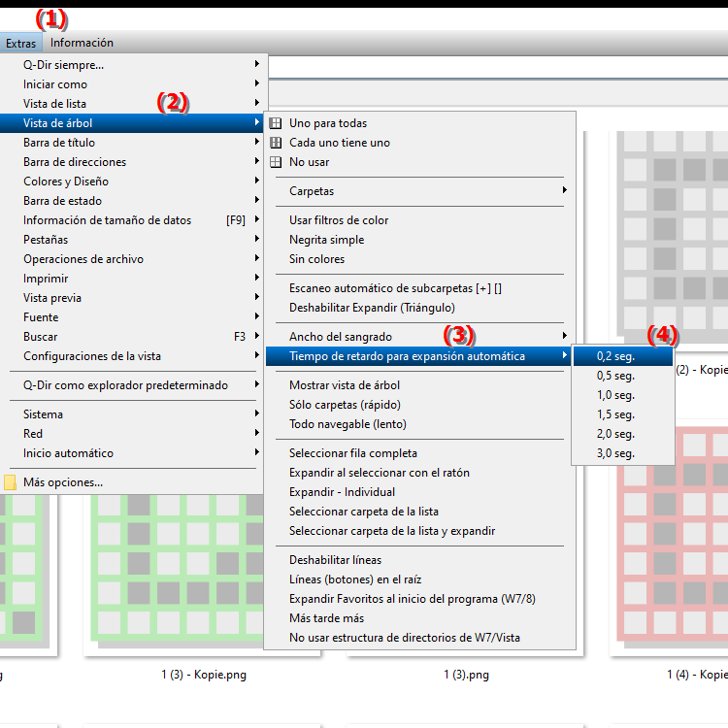The width and height of the screenshot is (728, 728).
Task: Select the 'Vista de árbol' menu entry
Action: (x=132, y=123)
